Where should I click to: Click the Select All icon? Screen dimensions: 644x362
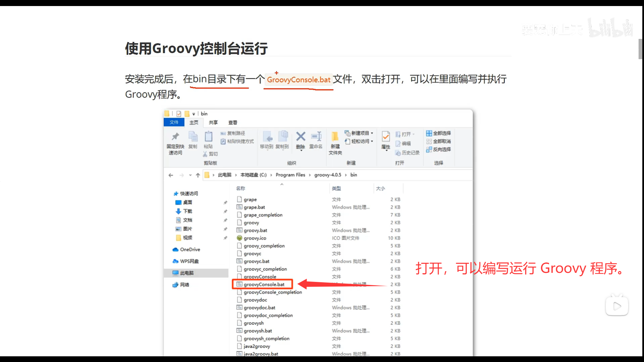(429, 133)
